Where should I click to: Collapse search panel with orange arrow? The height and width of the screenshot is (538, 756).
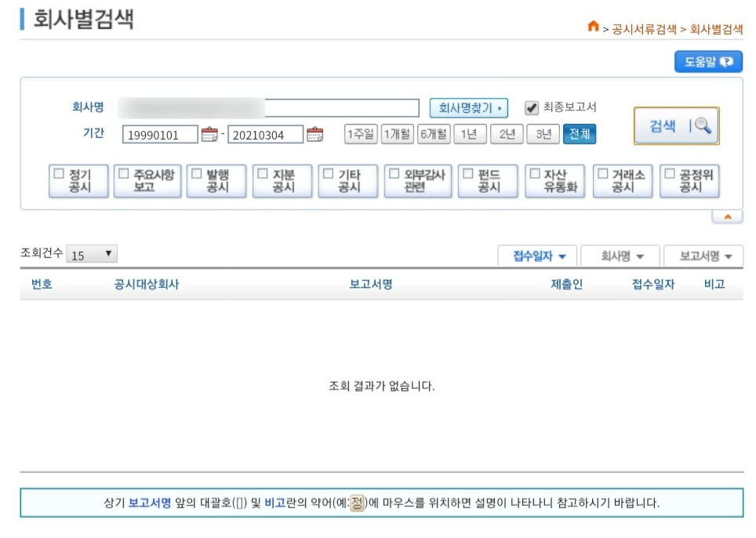tap(727, 217)
